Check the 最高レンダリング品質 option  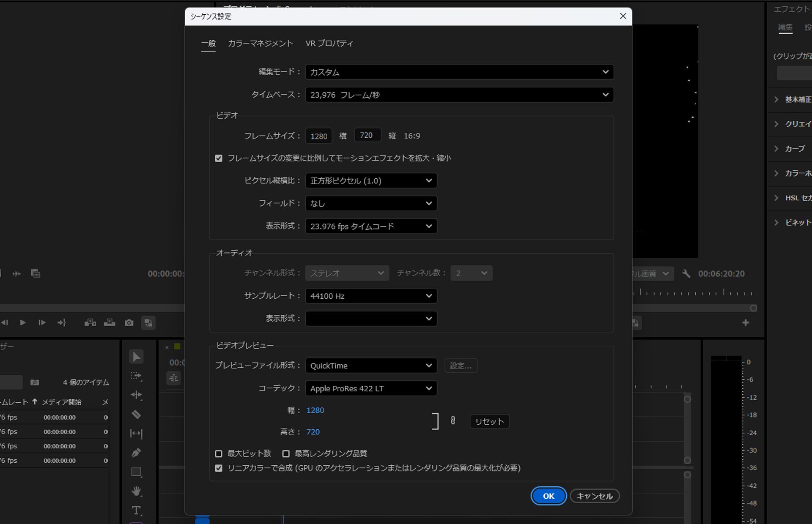click(x=286, y=453)
